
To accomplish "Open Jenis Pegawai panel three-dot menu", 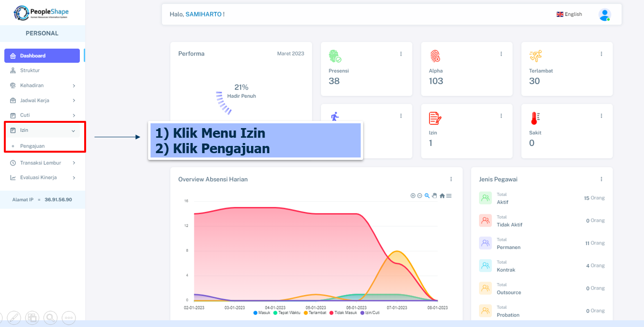I will [601, 179].
